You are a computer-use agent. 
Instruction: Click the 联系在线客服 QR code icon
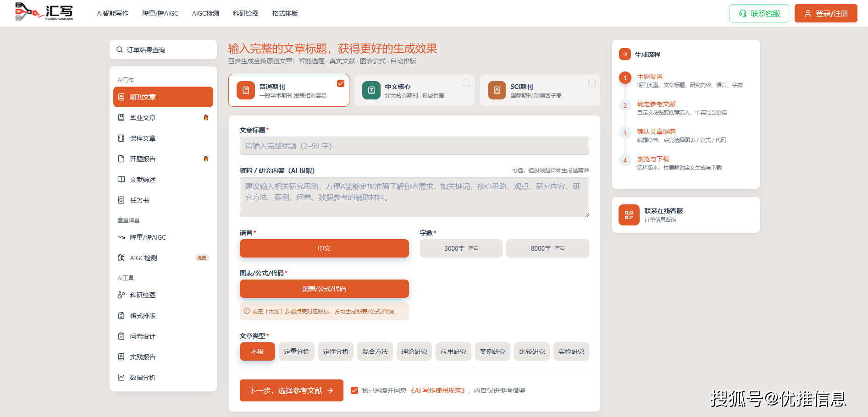[x=629, y=215]
